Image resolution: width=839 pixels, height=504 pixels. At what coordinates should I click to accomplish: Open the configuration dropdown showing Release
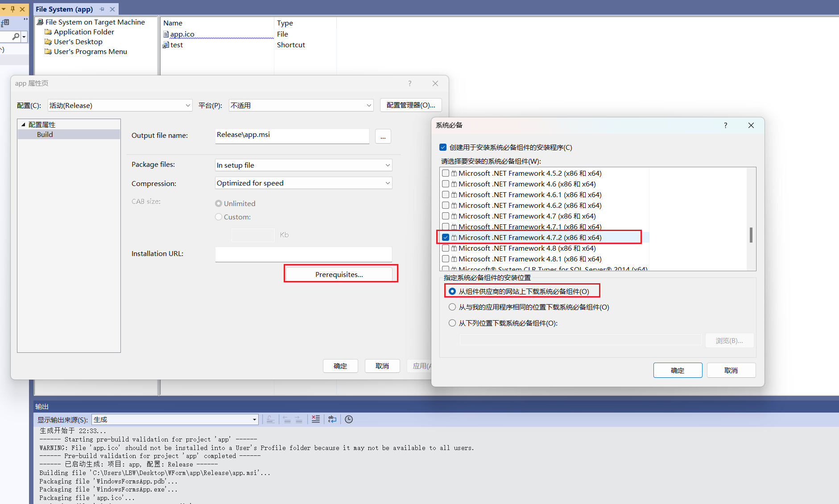pos(120,105)
